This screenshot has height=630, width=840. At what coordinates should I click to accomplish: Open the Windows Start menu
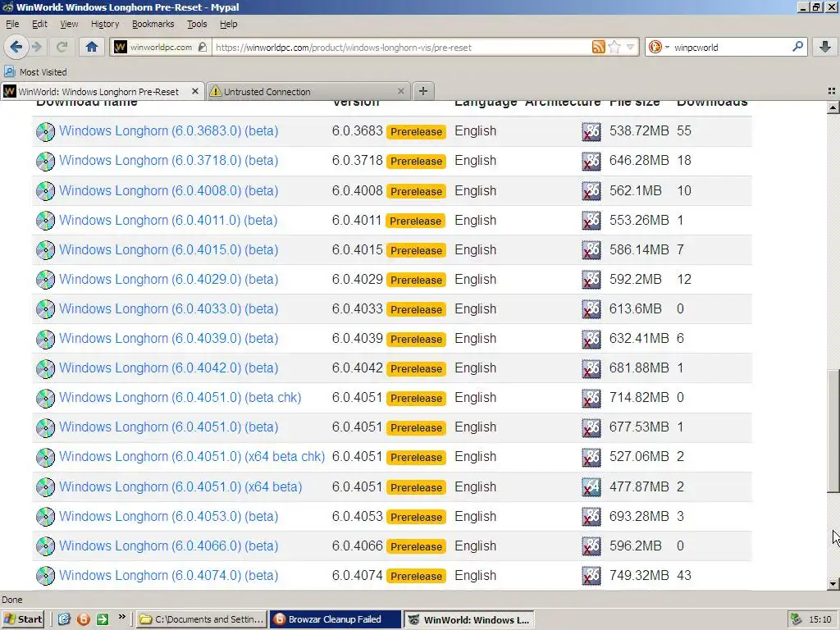click(x=22, y=619)
